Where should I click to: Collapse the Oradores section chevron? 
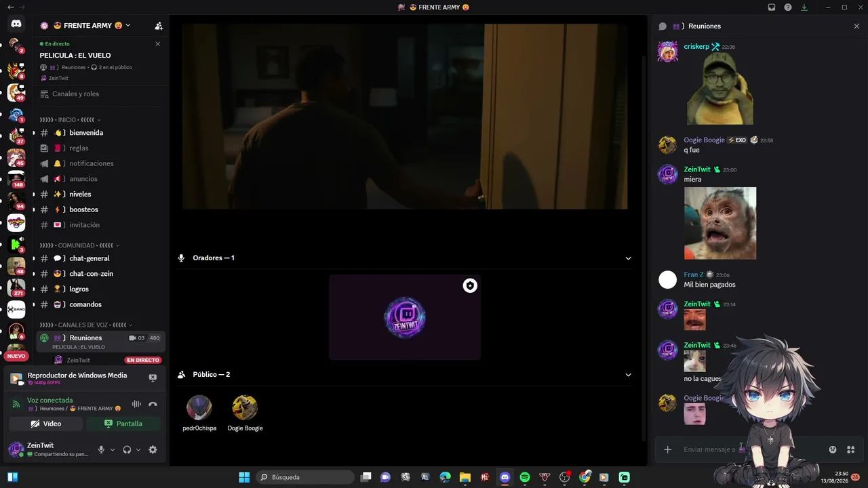(x=628, y=258)
